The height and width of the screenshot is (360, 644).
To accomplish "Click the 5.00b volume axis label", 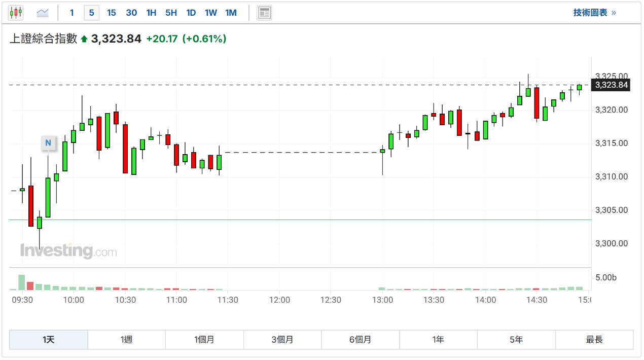I will pyautogui.click(x=606, y=278).
